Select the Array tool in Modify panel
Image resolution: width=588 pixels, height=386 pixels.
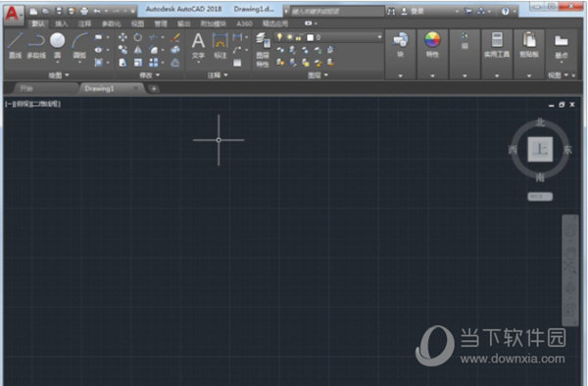pos(154,62)
